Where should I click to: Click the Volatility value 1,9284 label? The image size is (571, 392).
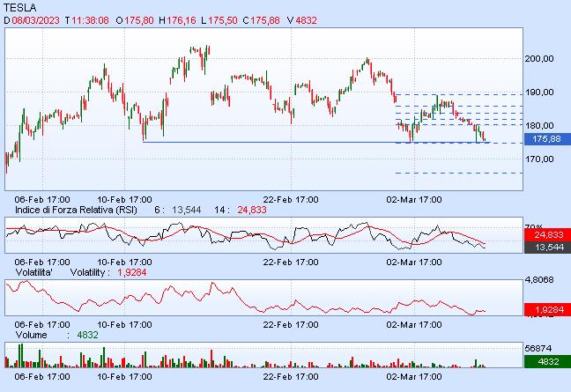132,272
